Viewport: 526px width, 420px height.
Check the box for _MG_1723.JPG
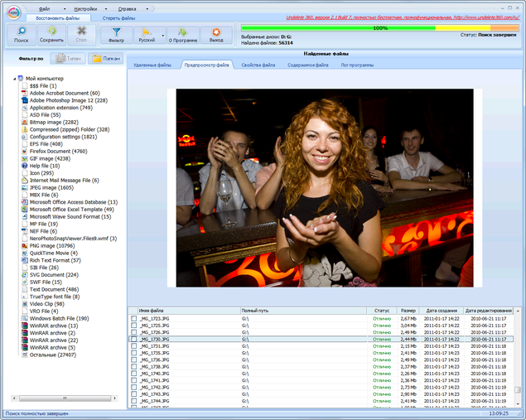tap(134, 318)
